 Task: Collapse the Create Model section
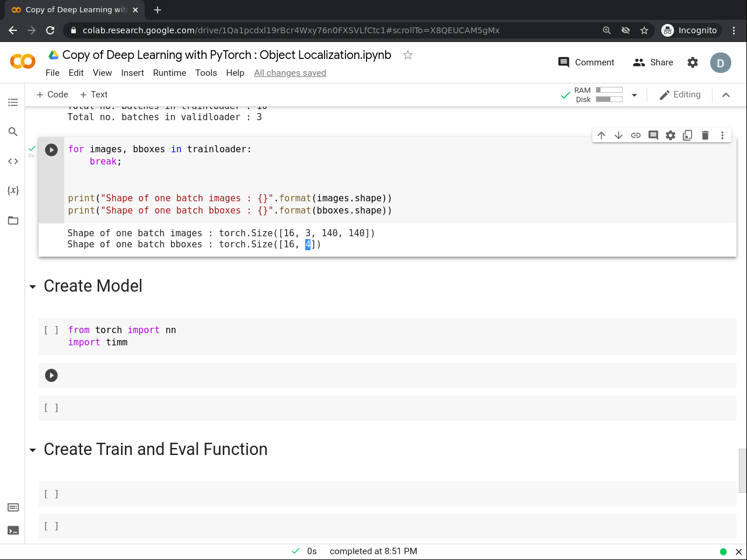[33, 287]
